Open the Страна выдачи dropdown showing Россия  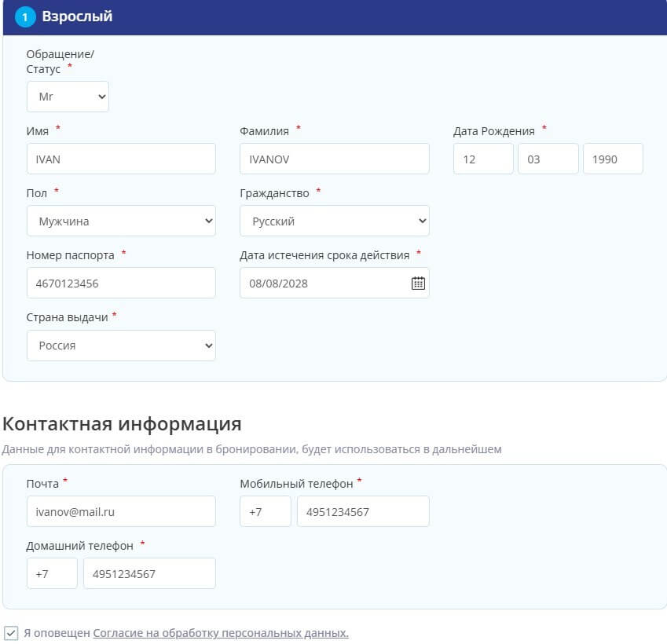[x=121, y=346]
